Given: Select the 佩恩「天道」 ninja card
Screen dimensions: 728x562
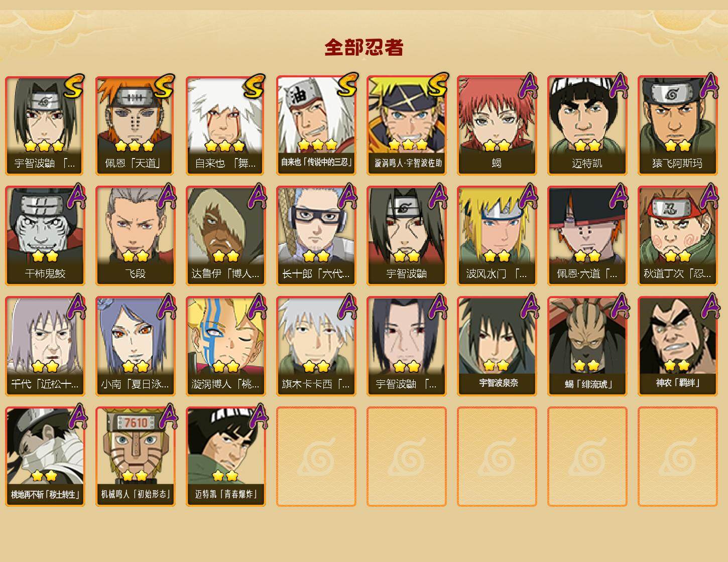Looking at the screenshot, I should click(x=135, y=125).
